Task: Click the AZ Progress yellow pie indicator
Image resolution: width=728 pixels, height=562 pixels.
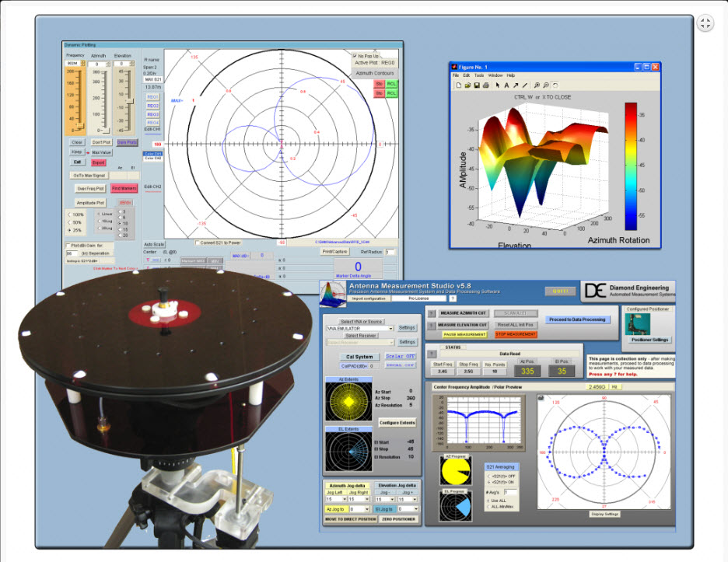Action: 456,471
